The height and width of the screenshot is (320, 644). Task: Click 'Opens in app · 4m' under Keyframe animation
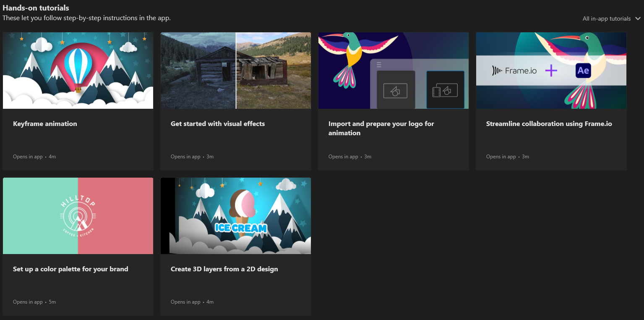[x=34, y=157]
